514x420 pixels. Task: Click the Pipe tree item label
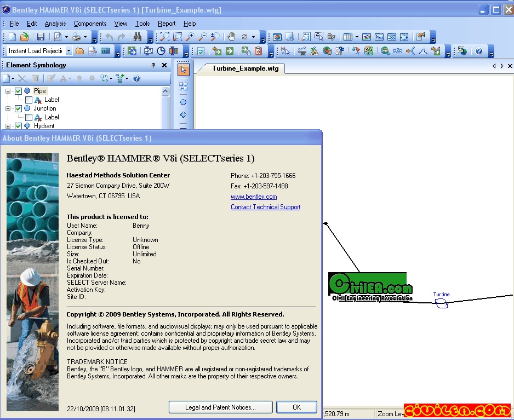(x=39, y=91)
